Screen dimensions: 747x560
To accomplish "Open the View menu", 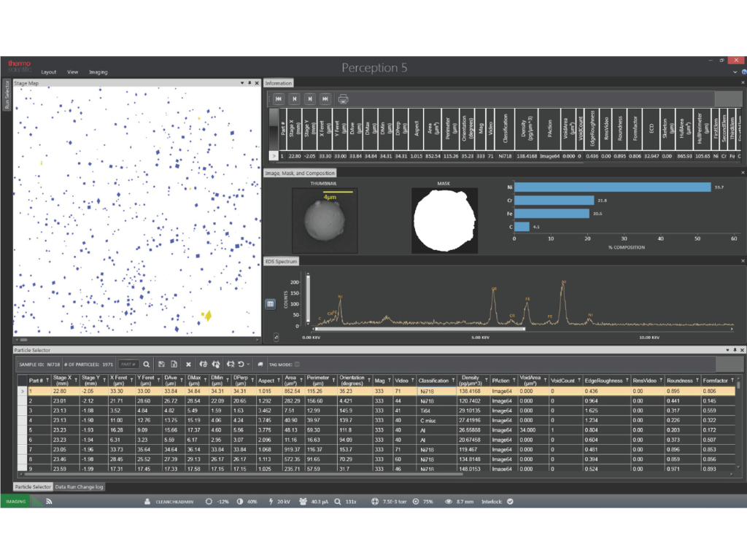I will 72,72.
